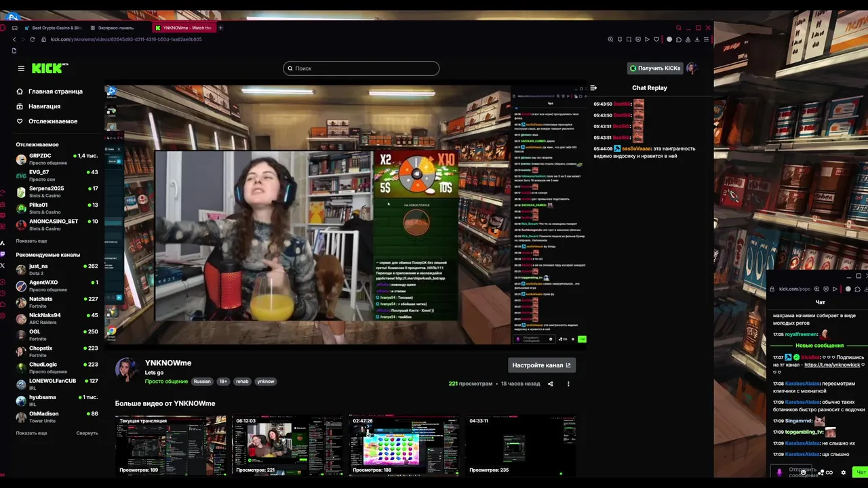Click the Получить KICKs button
This screenshot has width=868, height=488.
[x=655, y=68]
